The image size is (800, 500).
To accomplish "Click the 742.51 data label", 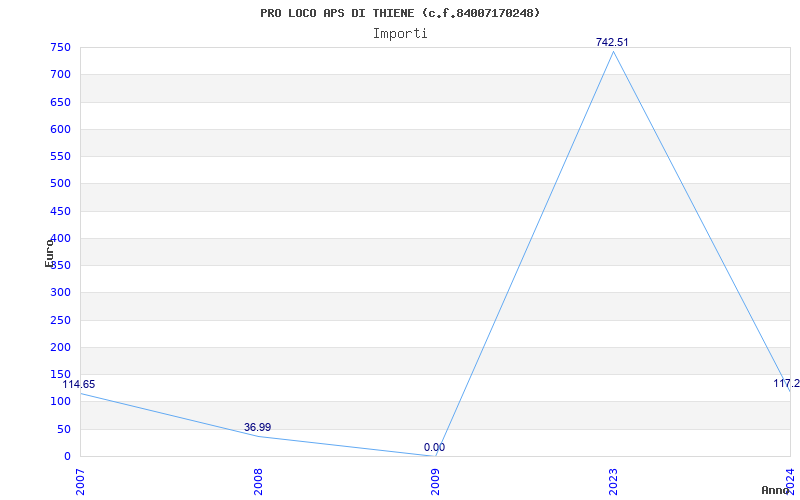I will click(x=612, y=42).
